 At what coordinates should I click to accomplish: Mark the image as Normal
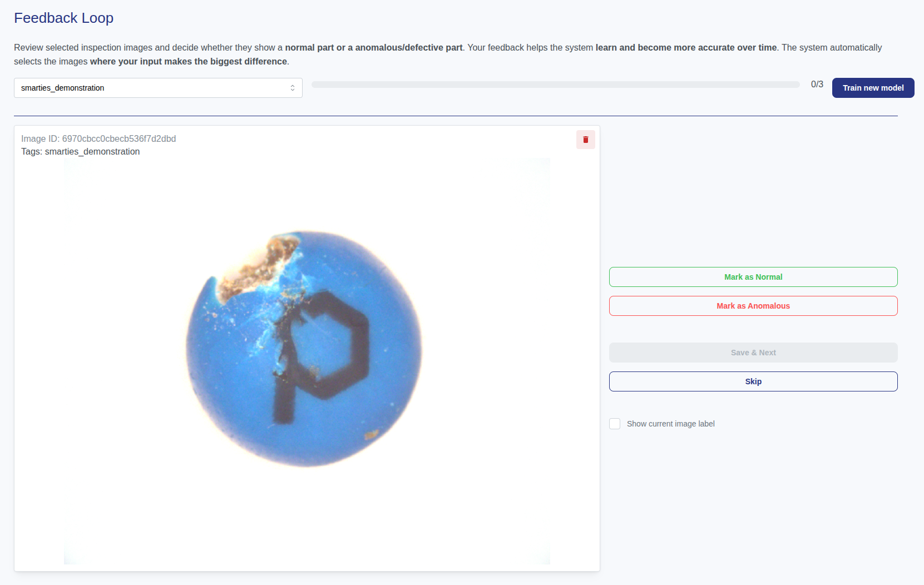coord(753,277)
